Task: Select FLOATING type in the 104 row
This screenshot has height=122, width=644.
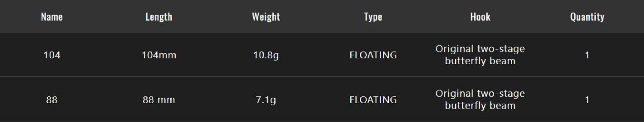Action: point(373,55)
